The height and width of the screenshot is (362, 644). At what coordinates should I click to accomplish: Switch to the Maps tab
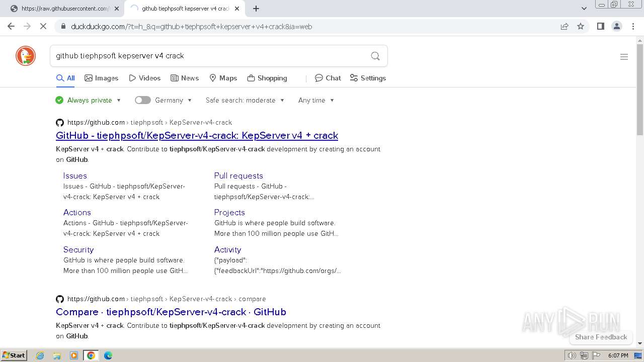[x=223, y=78]
